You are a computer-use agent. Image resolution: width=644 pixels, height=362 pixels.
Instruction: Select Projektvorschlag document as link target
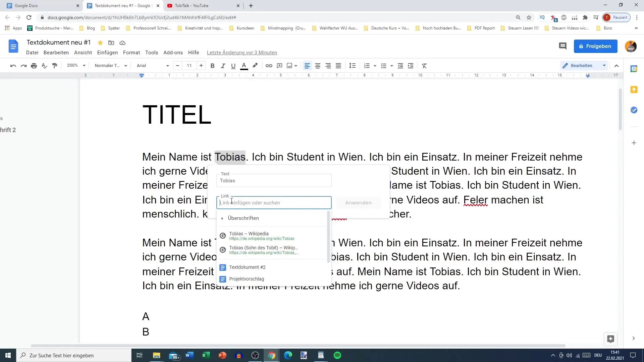tap(272, 279)
